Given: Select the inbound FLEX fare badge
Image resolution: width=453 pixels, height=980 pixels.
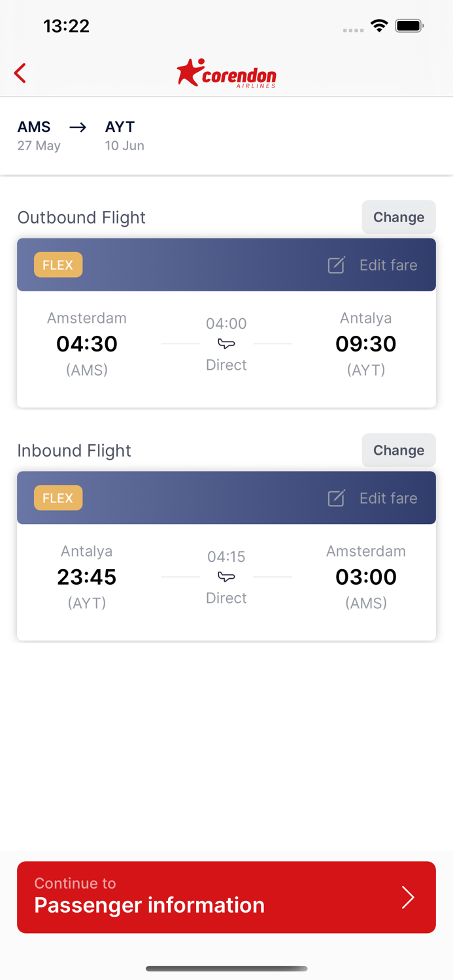Looking at the screenshot, I should click(x=58, y=498).
